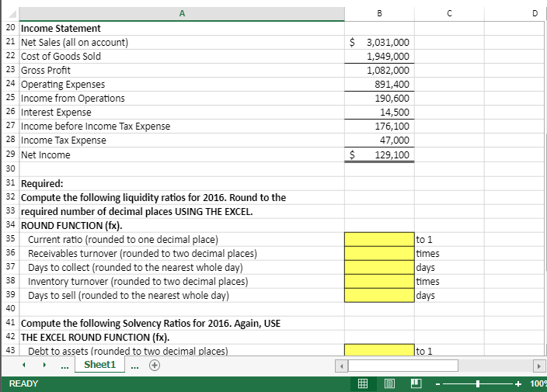Screen dimensions: 547x392
Task: Click the 176,100 income before tax cell
Action: 379,126
